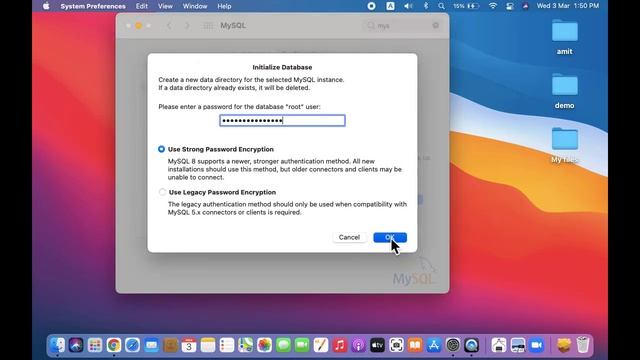Viewport: 640px width, 360px height.
Task: Open Photos from the Dock
Action: pos(264,345)
